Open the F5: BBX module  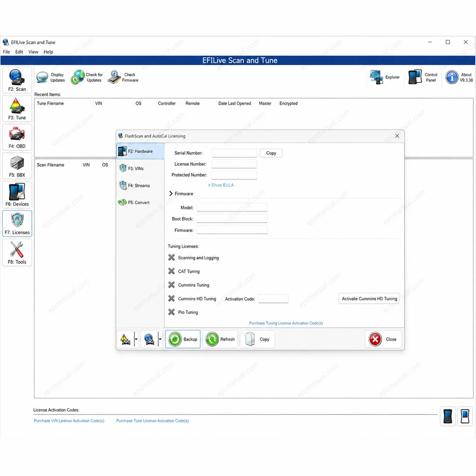tap(17, 166)
